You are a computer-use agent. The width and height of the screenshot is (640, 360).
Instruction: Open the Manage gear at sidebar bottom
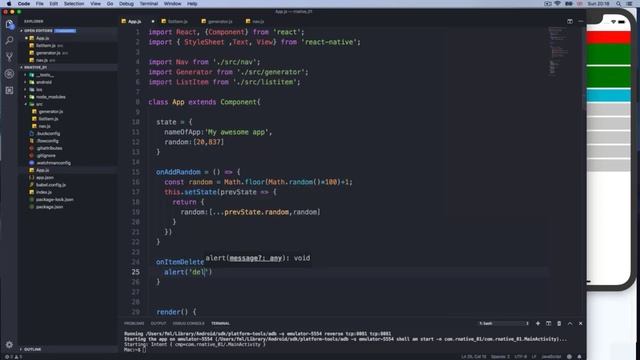[x=9, y=345]
